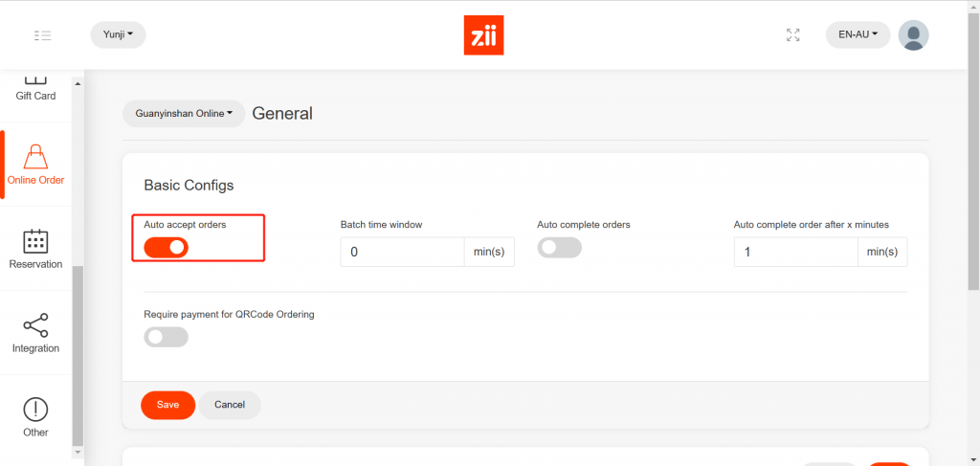980x466 pixels.
Task: Open the Online Order bag icon
Action: pyautogui.click(x=35, y=156)
